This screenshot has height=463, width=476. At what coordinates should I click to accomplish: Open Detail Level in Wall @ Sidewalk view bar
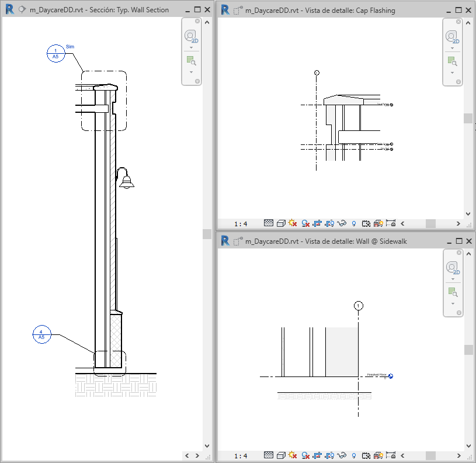[x=268, y=455]
